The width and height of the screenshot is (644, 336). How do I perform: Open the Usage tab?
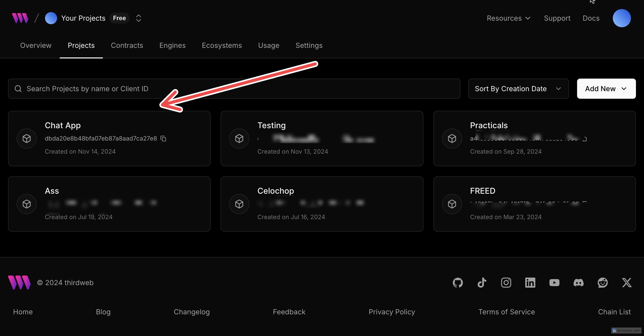268,45
